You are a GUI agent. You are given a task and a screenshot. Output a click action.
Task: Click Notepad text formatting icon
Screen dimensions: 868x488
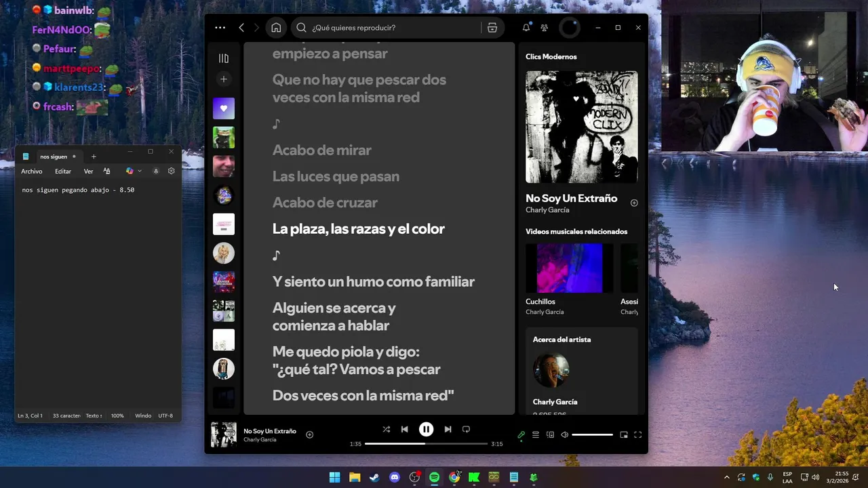point(106,171)
